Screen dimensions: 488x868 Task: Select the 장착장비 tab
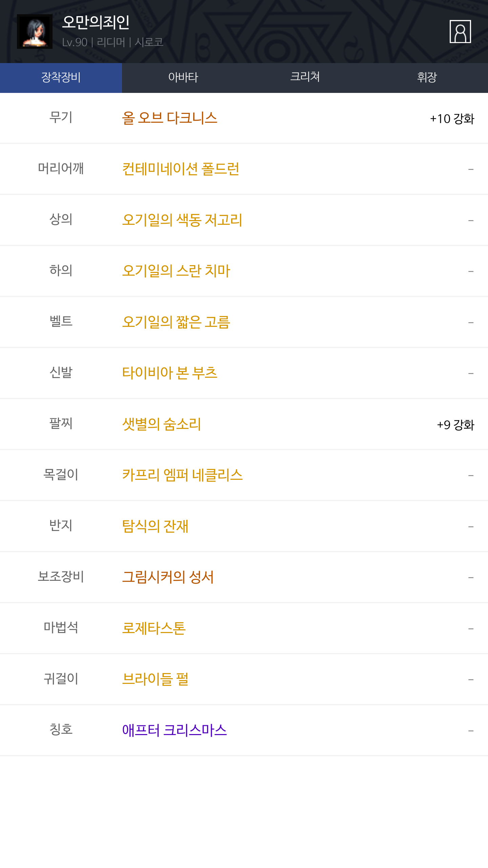tap(61, 78)
